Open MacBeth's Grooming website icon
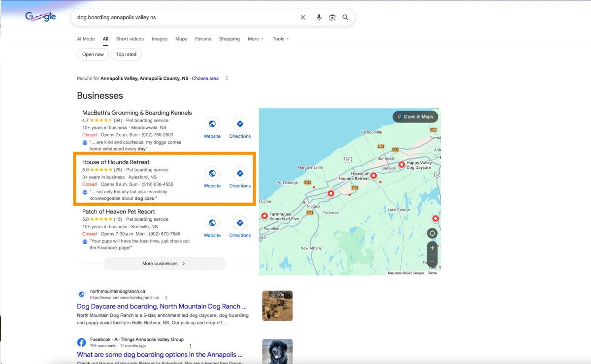The image size is (591, 364). pos(212,124)
